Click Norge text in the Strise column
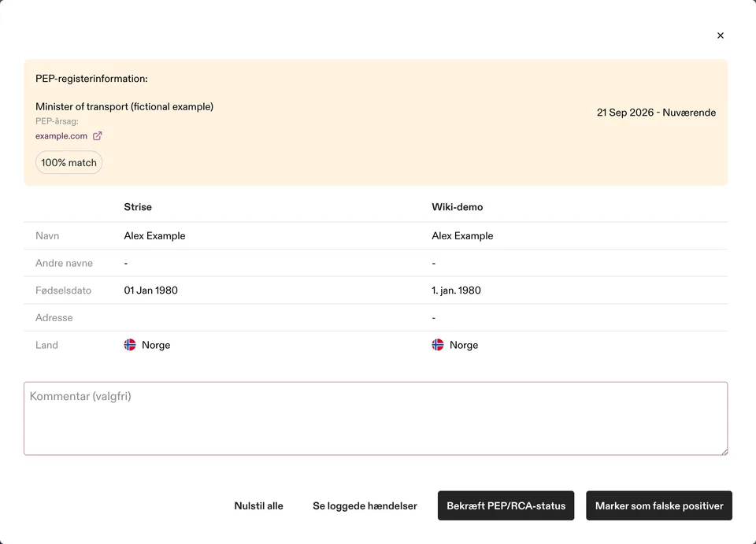This screenshot has width=756, height=544. click(156, 345)
